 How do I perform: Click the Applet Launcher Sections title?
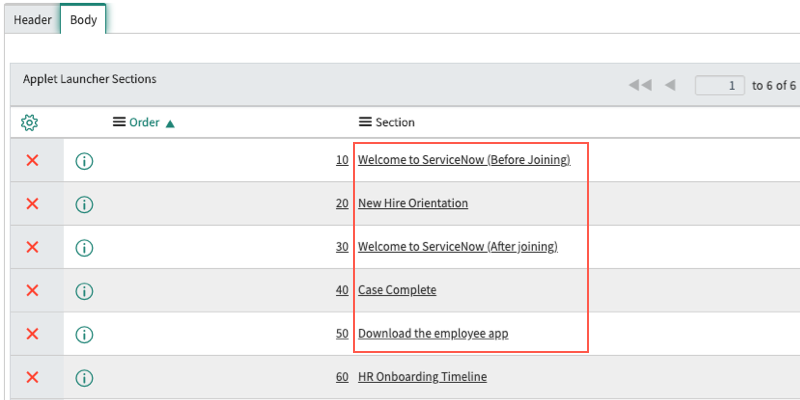coord(89,79)
